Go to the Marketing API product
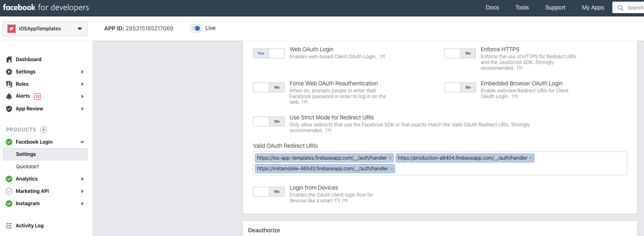The height and width of the screenshot is (236, 644). tap(32, 191)
